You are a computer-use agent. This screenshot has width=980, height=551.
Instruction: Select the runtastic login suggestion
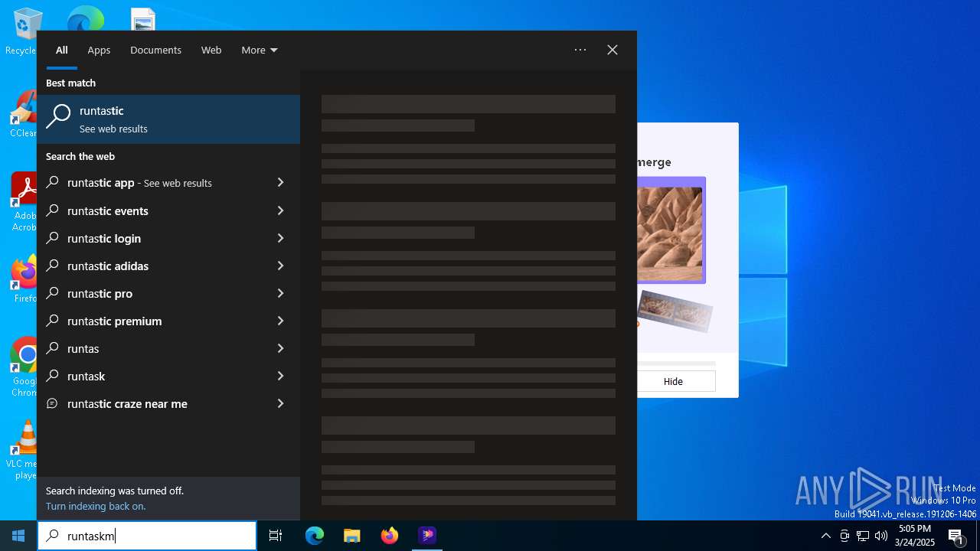point(153,238)
